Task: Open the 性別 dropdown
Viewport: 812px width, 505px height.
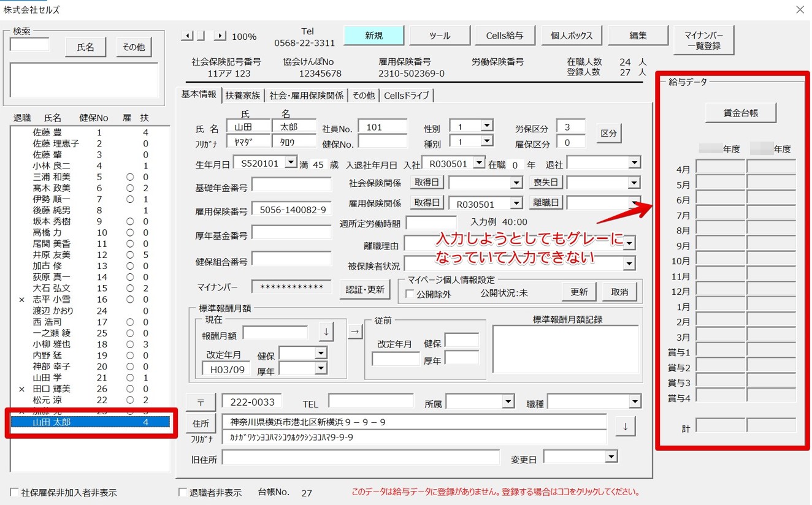Action: click(487, 126)
